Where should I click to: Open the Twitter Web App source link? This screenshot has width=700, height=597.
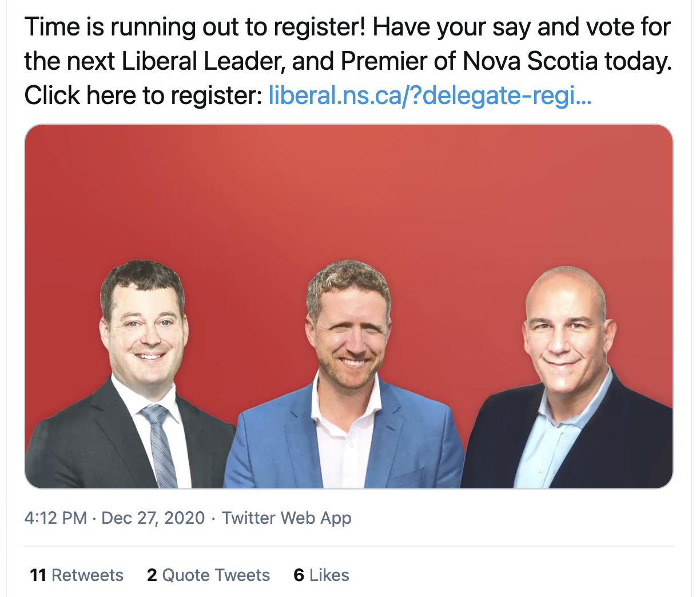[287, 518]
